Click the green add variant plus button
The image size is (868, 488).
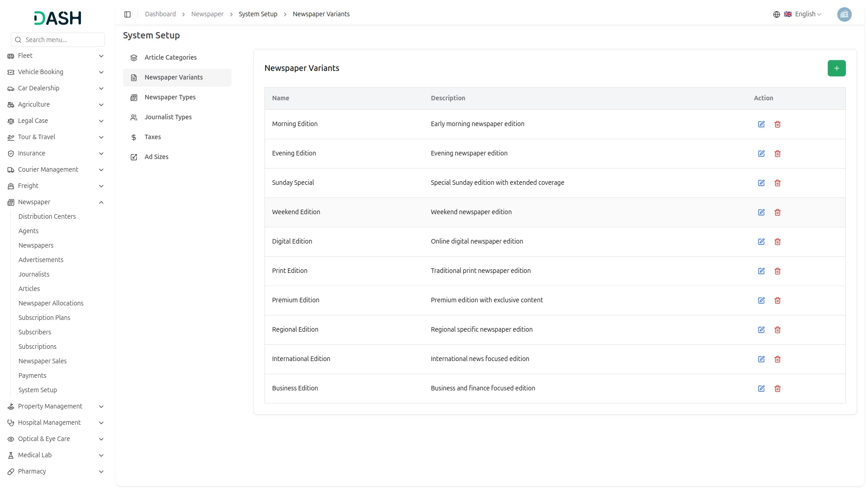(x=836, y=68)
